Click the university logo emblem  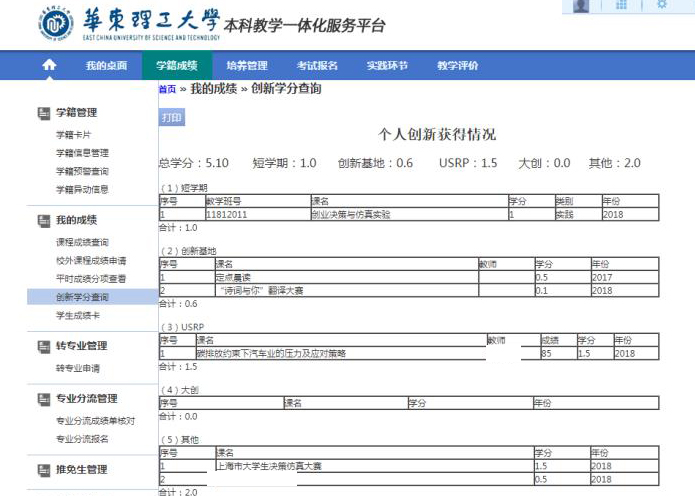click(56, 24)
